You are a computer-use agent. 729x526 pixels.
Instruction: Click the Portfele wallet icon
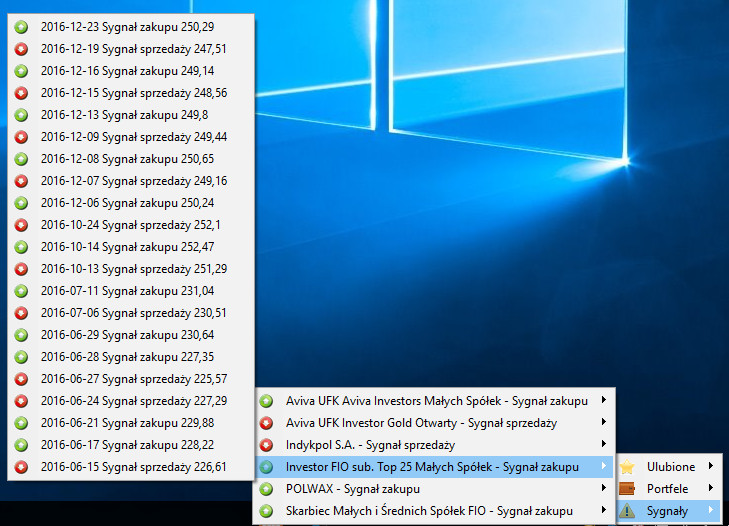628,489
